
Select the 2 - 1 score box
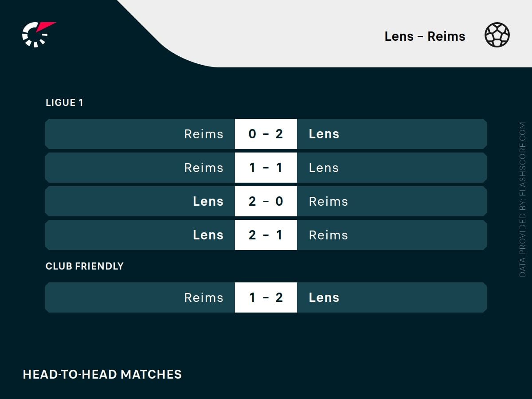(266, 235)
